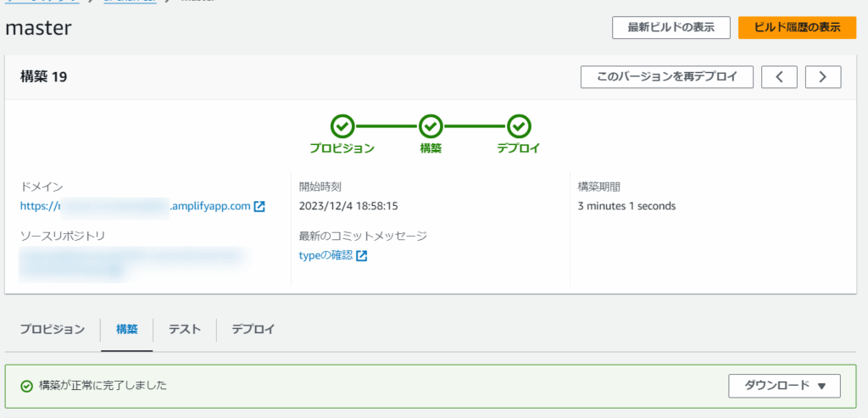868x418 pixels.
Task: Click external link icon beside amplifyapp.com domain
Action: (259, 206)
